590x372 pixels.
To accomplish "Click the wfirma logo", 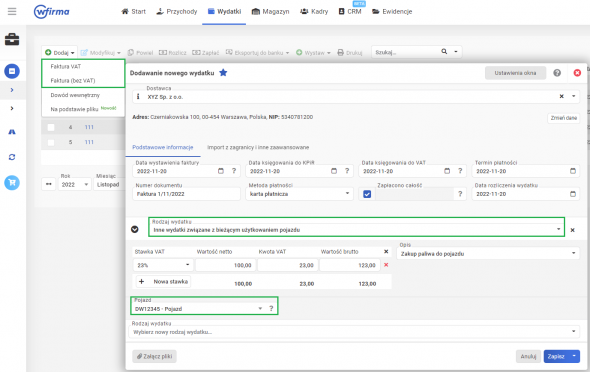I will 52,12.
